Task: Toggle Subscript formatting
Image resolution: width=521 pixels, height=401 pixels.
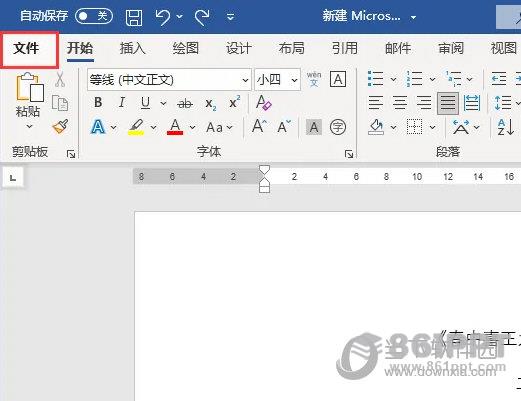Action: click(211, 104)
